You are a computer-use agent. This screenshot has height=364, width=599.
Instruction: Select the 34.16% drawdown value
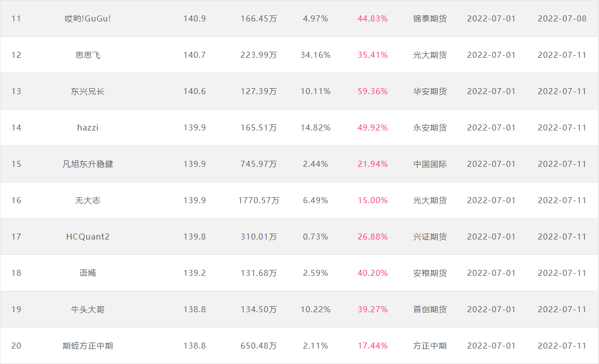click(x=315, y=55)
